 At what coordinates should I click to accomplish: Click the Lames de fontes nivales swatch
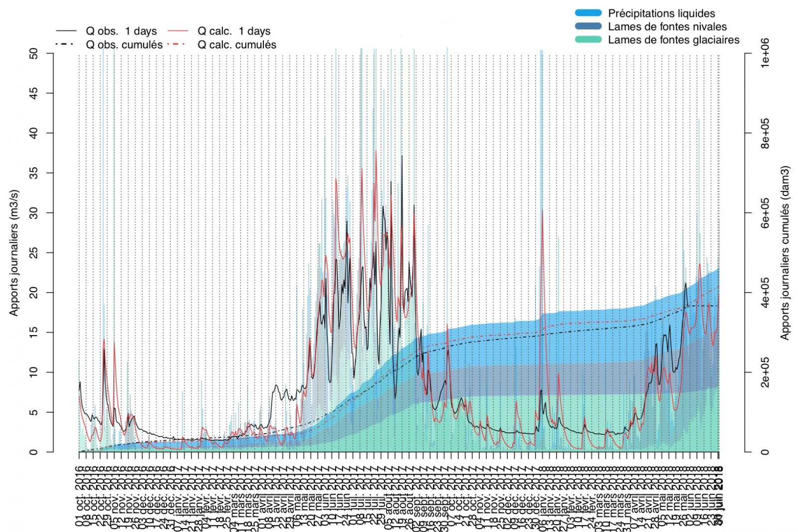coord(588,26)
